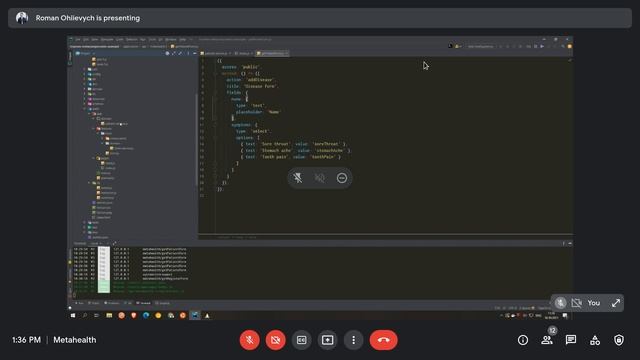Click the 'Stomach ache' option line in code
The height and width of the screenshot is (360, 640).
coord(295,151)
